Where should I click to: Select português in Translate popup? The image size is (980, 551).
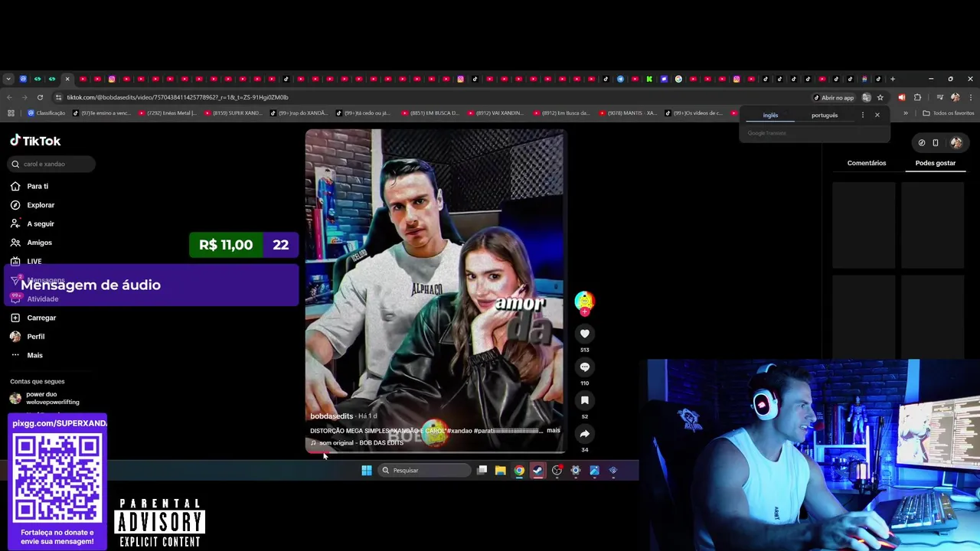825,116
